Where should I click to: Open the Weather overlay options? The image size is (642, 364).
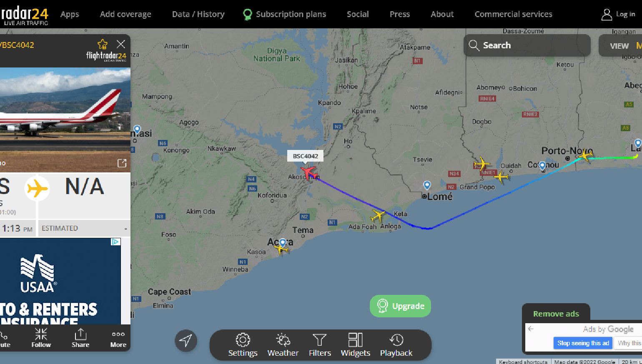click(283, 345)
